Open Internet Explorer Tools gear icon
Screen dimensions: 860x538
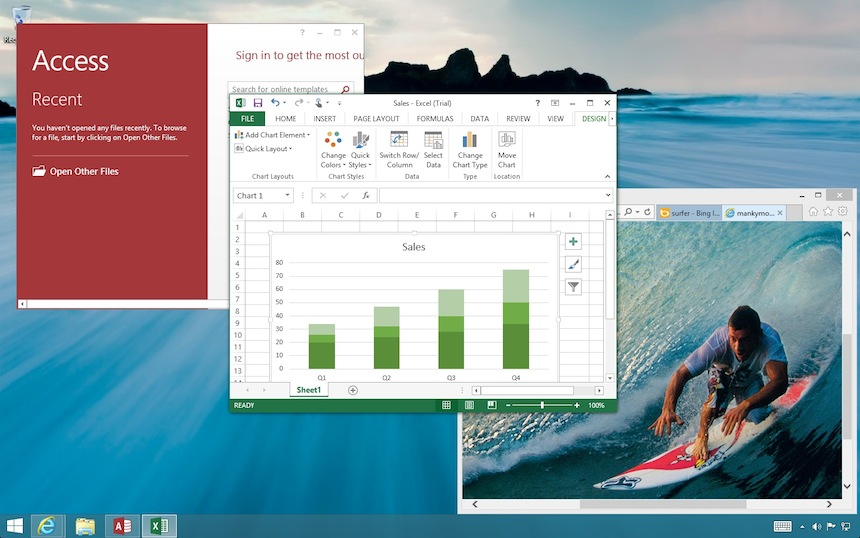[843, 212]
